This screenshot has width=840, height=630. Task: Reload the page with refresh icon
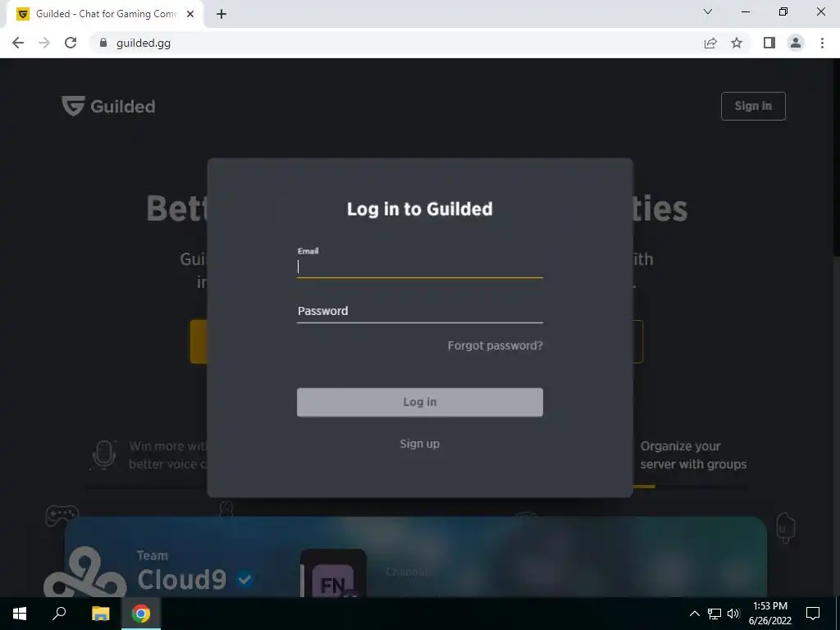coord(71,43)
